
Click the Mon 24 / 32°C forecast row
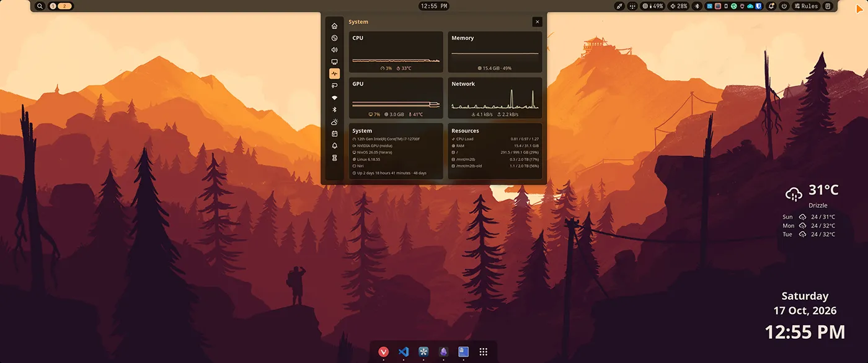[809, 225]
